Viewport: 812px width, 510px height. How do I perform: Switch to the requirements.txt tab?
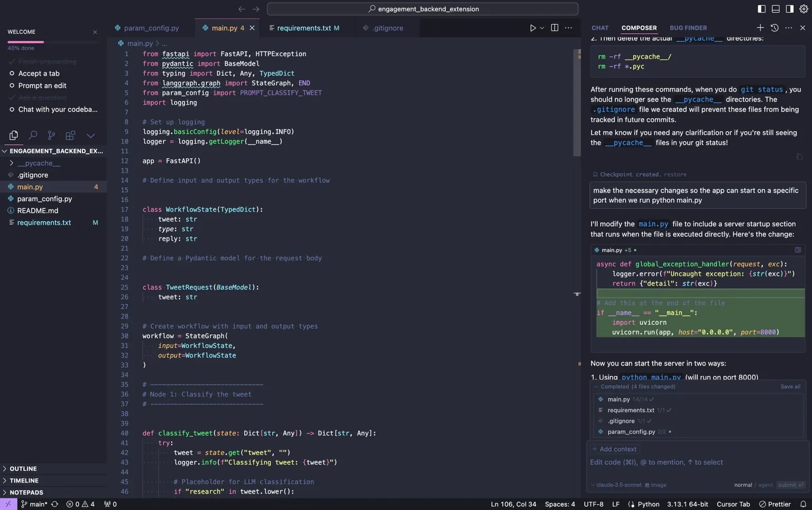pyautogui.click(x=304, y=28)
